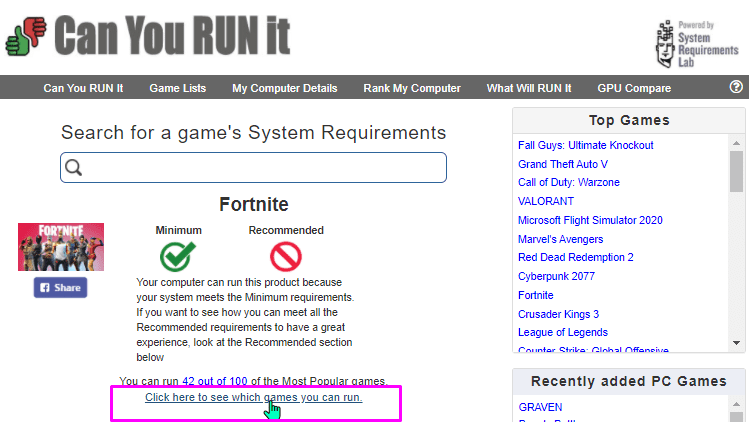Open the 42 out of 100 link
749x422 pixels.
coord(214,381)
